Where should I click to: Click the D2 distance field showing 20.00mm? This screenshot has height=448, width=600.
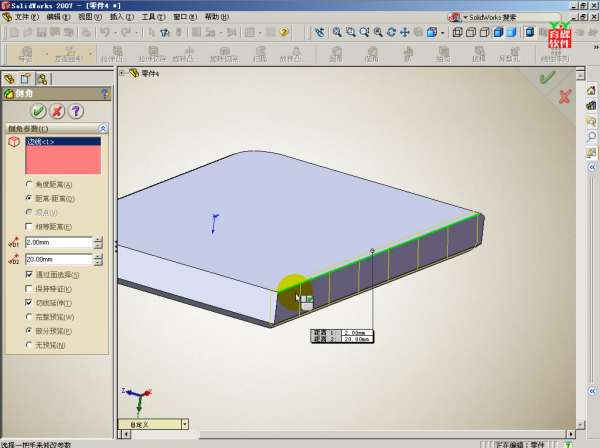59,259
